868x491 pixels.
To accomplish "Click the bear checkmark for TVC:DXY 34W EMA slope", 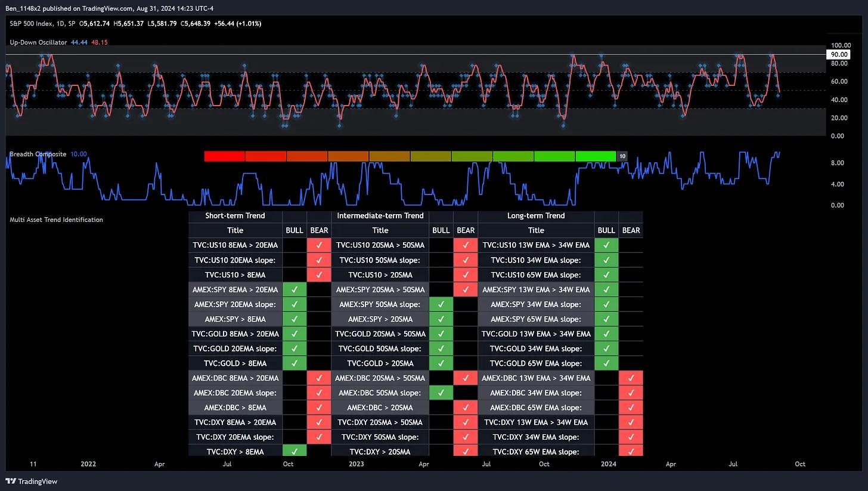I will 631,437.
